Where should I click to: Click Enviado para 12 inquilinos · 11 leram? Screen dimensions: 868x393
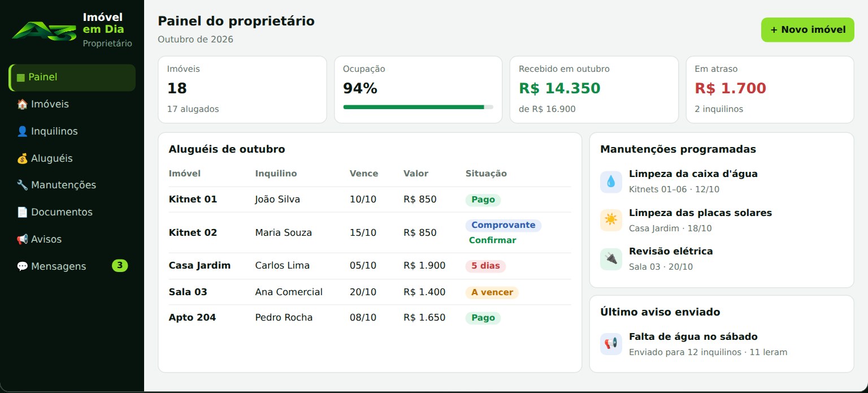point(708,352)
